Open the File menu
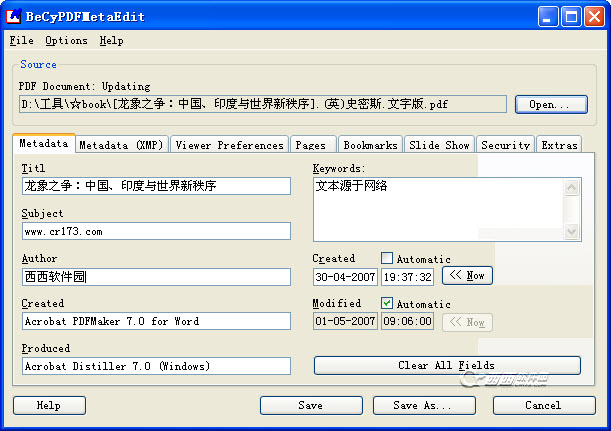Viewport: 611px width, 431px height. tap(21, 41)
